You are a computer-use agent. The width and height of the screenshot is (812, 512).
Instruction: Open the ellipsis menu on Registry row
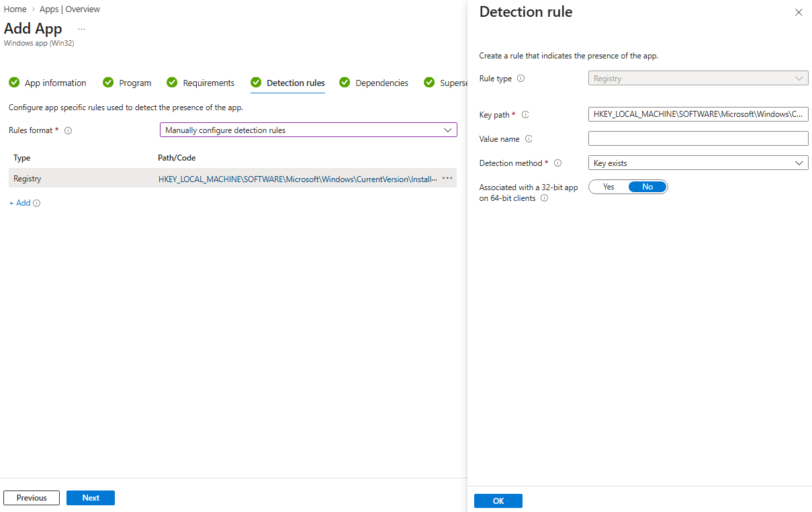point(447,179)
